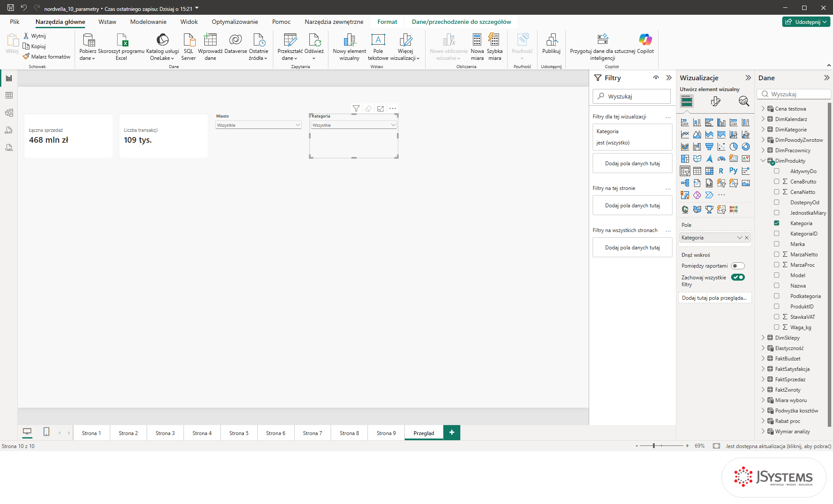Collapse the DimProdukty table
The height and width of the screenshot is (504, 833).
763,161
